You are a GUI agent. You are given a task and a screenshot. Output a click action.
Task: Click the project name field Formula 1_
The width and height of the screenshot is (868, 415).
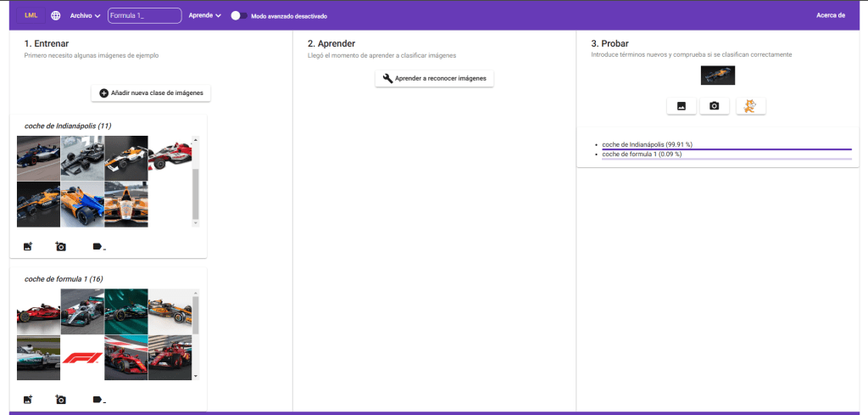tap(144, 15)
